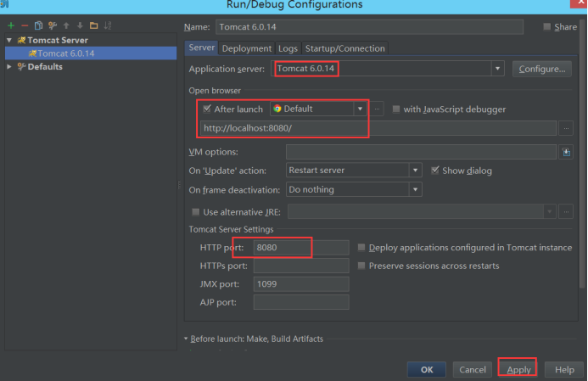
Task: Click the JMX port field showing 1099
Action: click(x=301, y=284)
